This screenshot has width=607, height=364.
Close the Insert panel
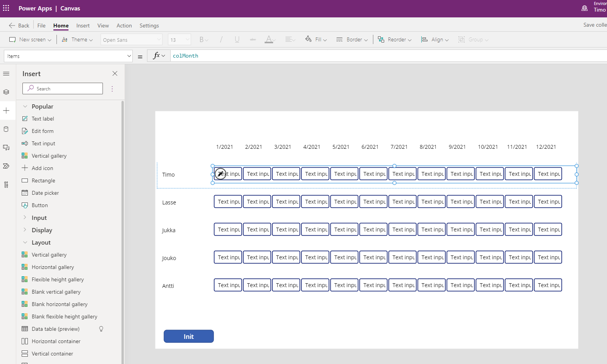point(115,73)
